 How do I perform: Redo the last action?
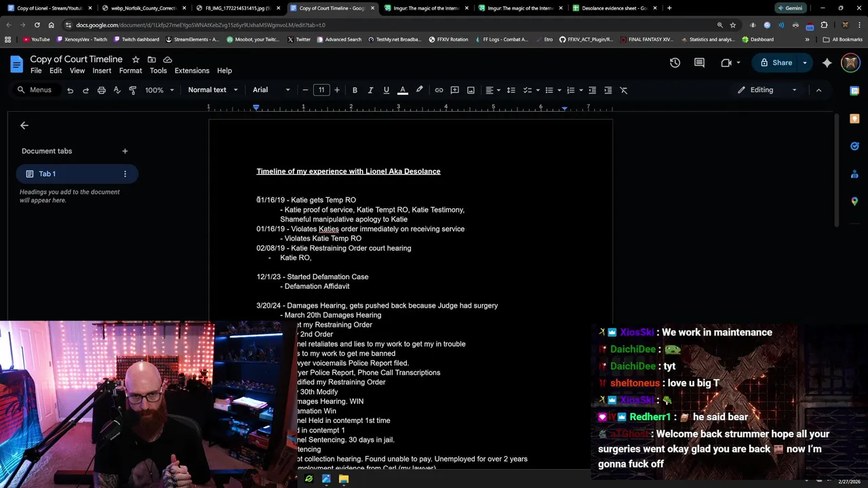pos(85,90)
